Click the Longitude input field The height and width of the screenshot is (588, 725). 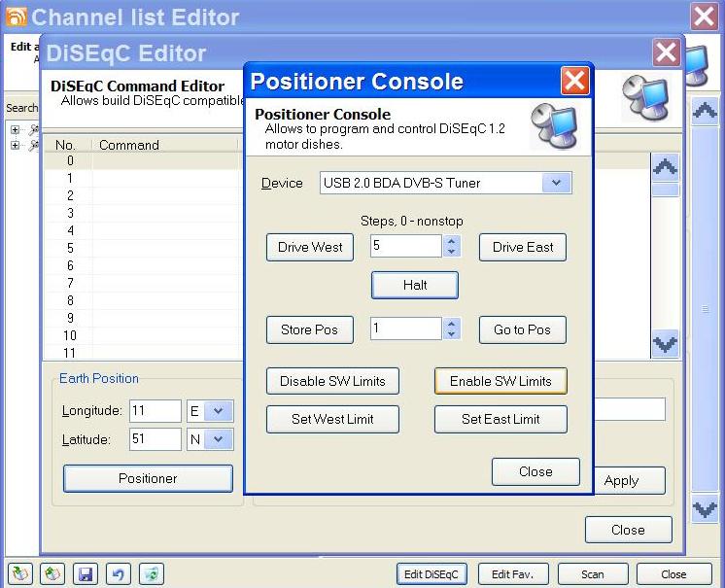pyautogui.click(x=155, y=411)
